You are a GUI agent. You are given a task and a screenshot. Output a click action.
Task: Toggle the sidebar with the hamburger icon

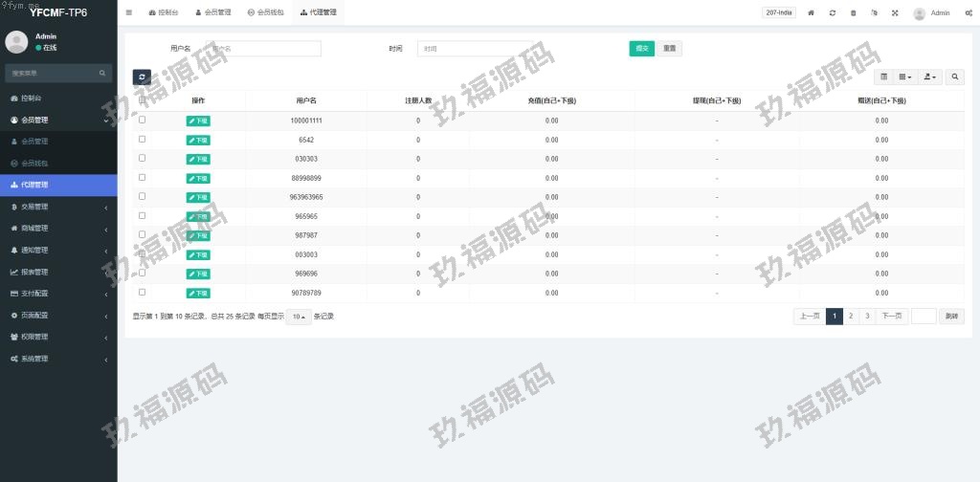(129, 13)
